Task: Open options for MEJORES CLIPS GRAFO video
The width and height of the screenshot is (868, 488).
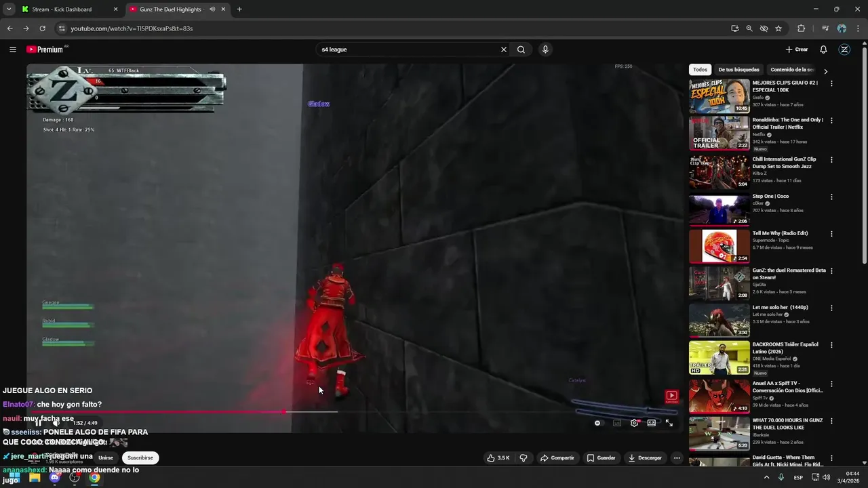Action: [x=831, y=83]
